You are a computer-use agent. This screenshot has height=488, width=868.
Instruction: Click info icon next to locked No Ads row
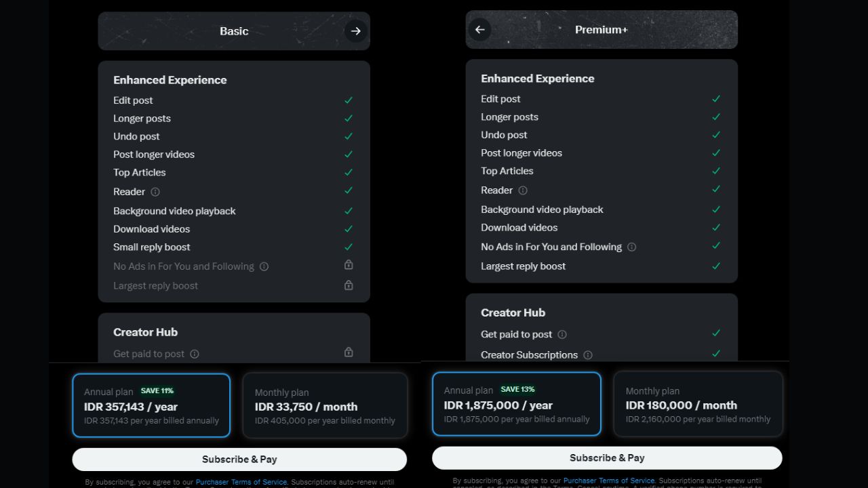pos(264,266)
